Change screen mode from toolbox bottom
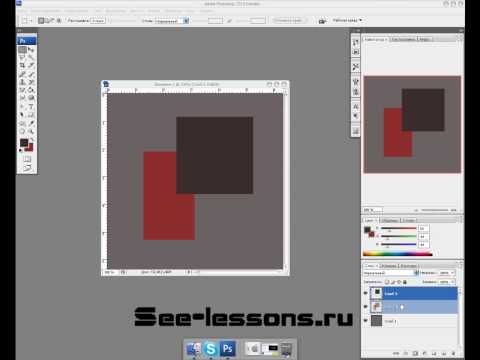This screenshot has width=480, height=360. [x=27, y=168]
